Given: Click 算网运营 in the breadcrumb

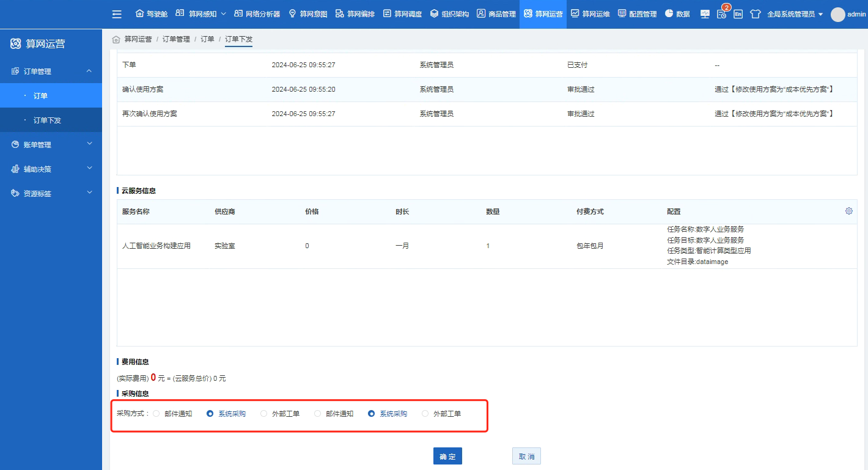Looking at the screenshot, I should click(x=138, y=39).
